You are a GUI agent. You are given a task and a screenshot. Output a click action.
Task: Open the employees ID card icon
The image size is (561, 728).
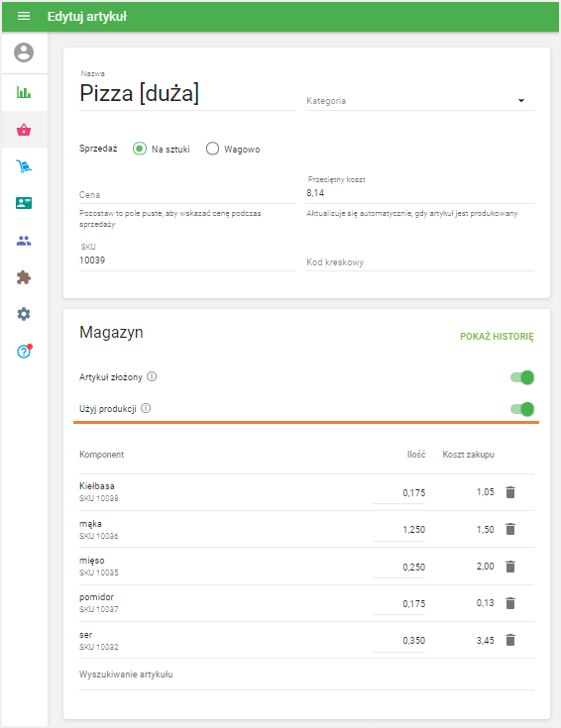(x=24, y=203)
